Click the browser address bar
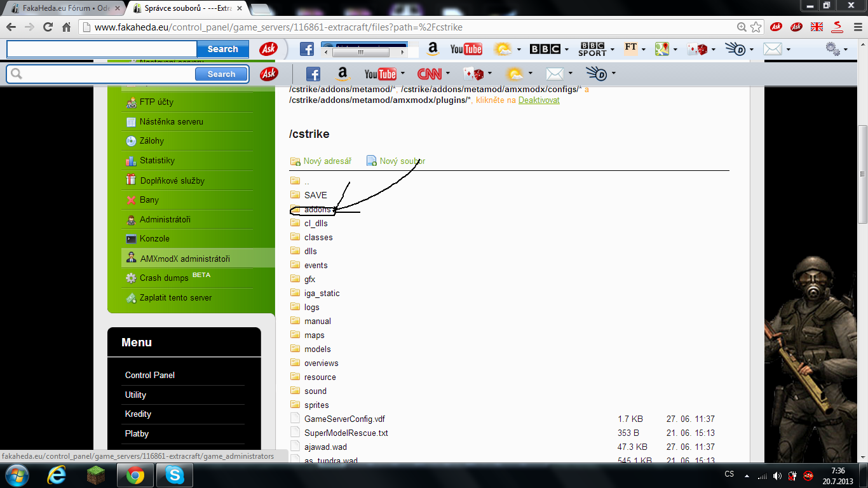Viewport: 868px width, 488px height. click(407, 27)
